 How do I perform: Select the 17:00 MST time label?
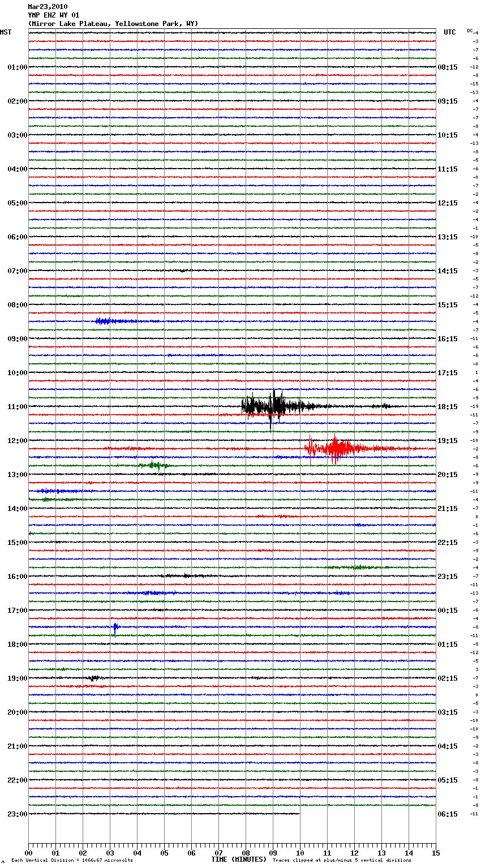(17, 611)
